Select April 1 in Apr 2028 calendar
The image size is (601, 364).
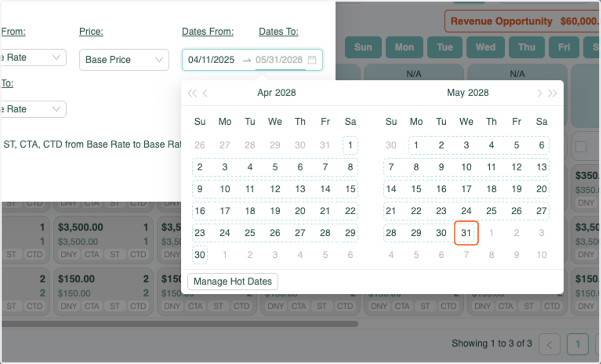pos(350,146)
